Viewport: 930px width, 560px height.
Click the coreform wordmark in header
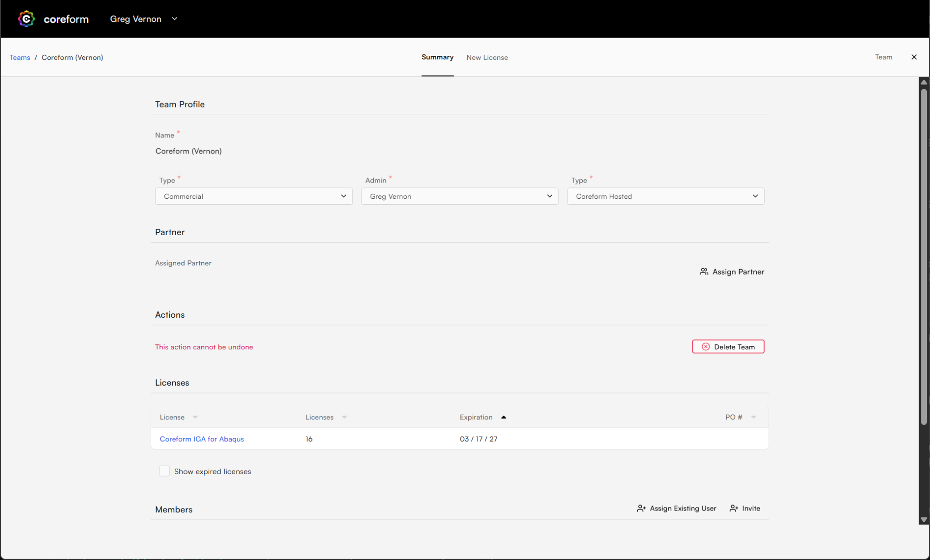click(x=66, y=19)
